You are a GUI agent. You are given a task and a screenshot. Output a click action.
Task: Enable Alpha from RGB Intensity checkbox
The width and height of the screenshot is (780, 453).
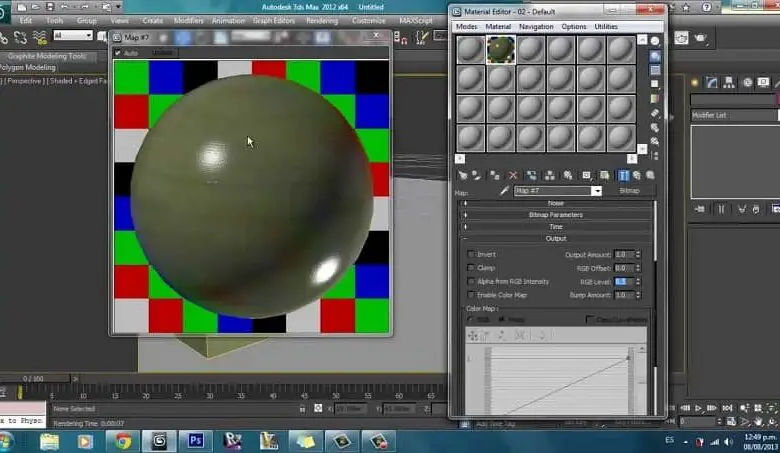coord(471,281)
